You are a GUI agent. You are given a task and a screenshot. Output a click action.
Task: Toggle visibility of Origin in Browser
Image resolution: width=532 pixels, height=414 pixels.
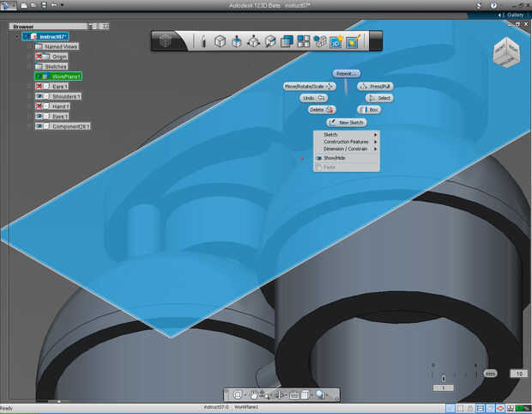[39, 57]
